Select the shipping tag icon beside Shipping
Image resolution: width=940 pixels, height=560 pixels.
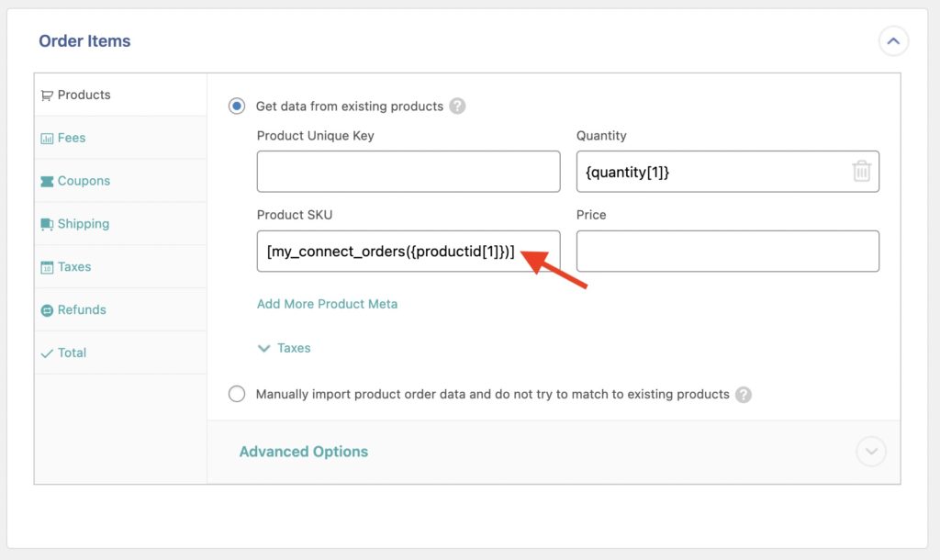pos(49,223)
